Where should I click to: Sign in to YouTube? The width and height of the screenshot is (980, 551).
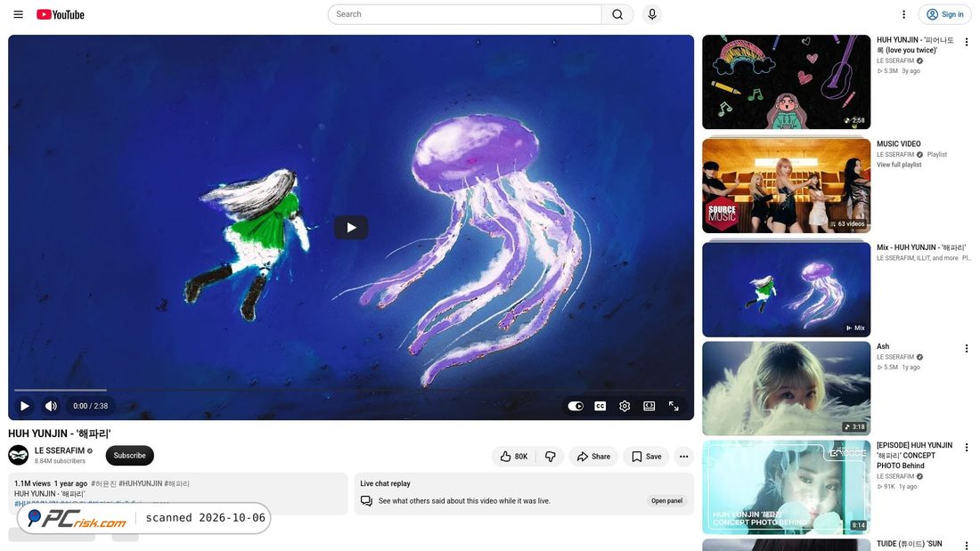pyautogui.click(x=944, y=14)
